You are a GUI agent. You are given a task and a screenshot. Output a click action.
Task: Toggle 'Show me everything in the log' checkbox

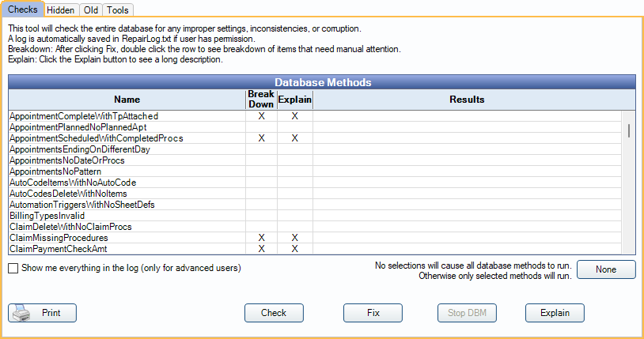click(x=13, y=268)
